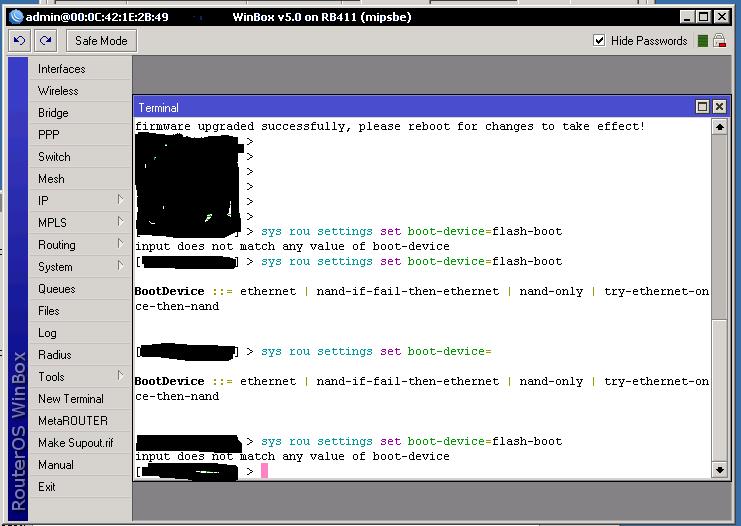The width and height of the screenshot is (741, 526).
Task: Open the IP menu item
Action: pyautogui.click(x=80, y=201)
